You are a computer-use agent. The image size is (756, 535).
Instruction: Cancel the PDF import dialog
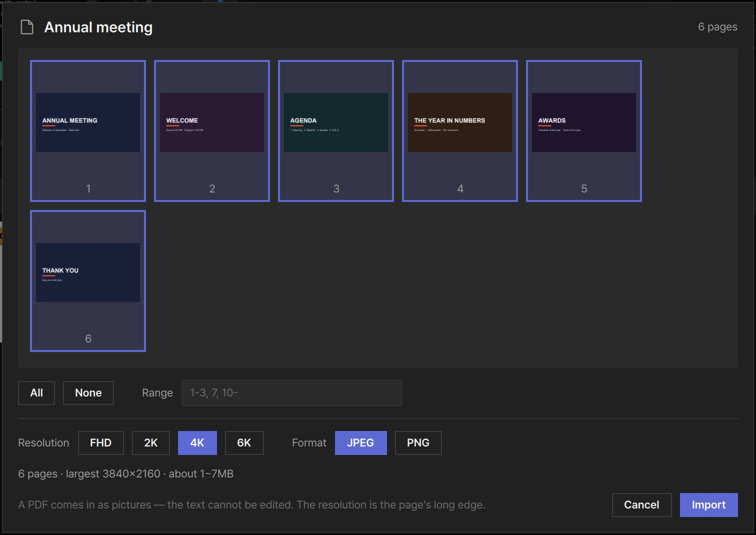point(642,505)
